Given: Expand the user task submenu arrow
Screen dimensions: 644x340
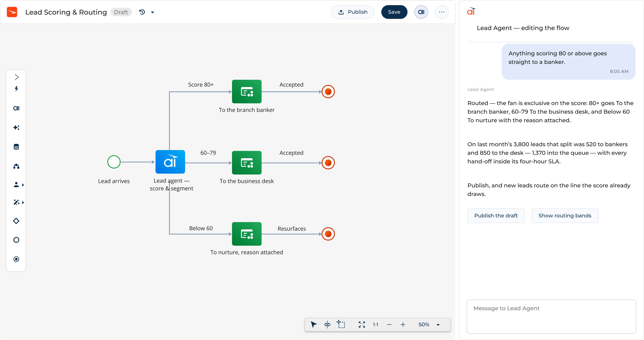Looking at the screenshot, I should tap(23, 185).
